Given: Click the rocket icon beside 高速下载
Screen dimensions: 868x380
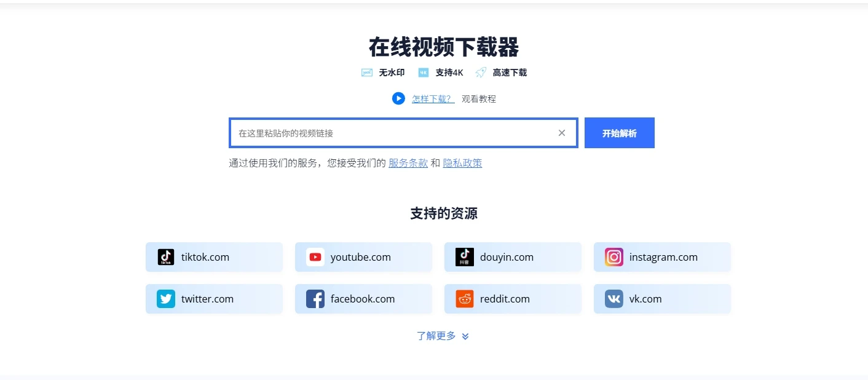Looking at the screenshot, I should point(481,73).
